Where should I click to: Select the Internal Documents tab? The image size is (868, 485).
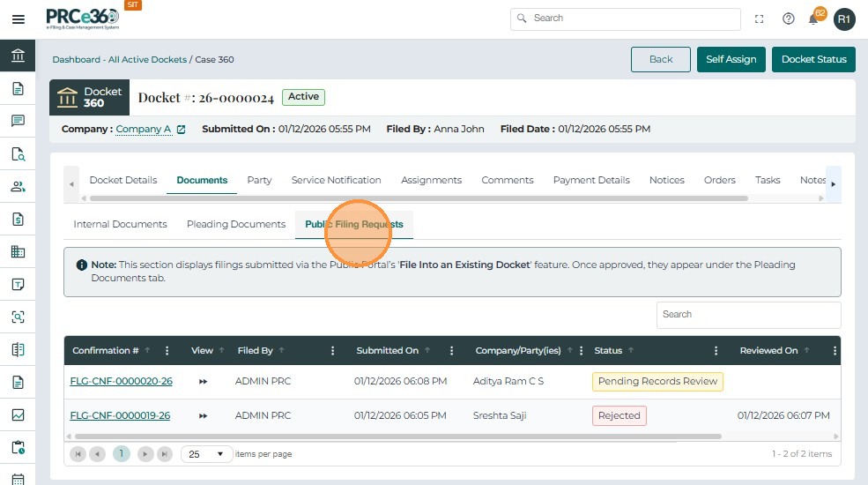tap(120, 224)
